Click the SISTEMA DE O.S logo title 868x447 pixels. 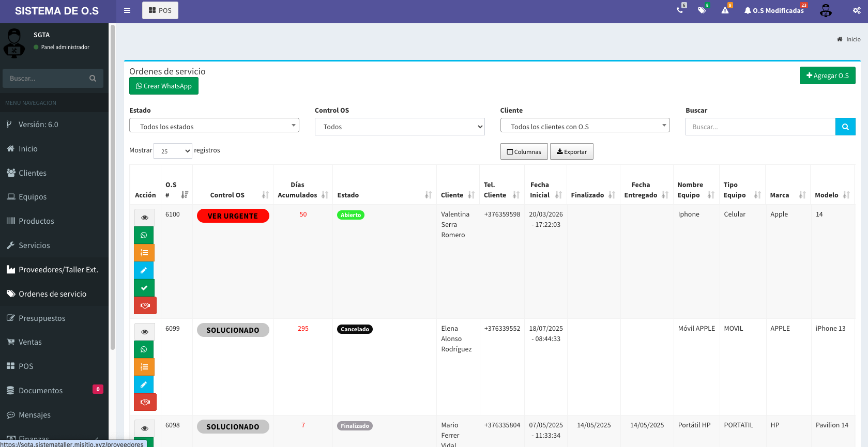pos(57,11)
